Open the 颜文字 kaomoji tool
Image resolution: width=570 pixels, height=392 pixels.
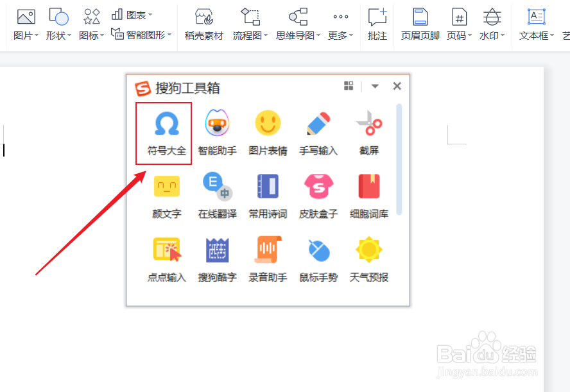[166, 196]
